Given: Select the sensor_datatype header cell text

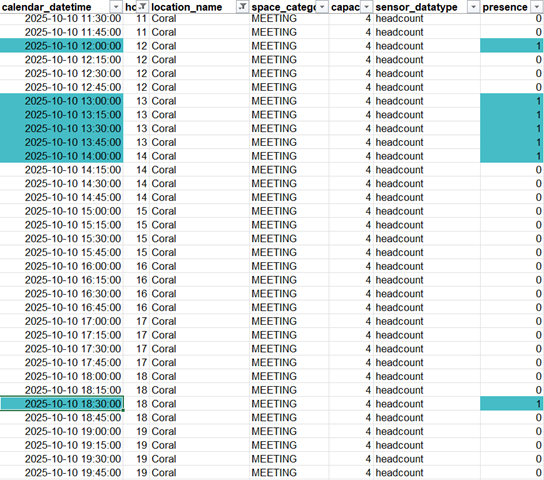Looking at the screenshot, I should point(416,7).
